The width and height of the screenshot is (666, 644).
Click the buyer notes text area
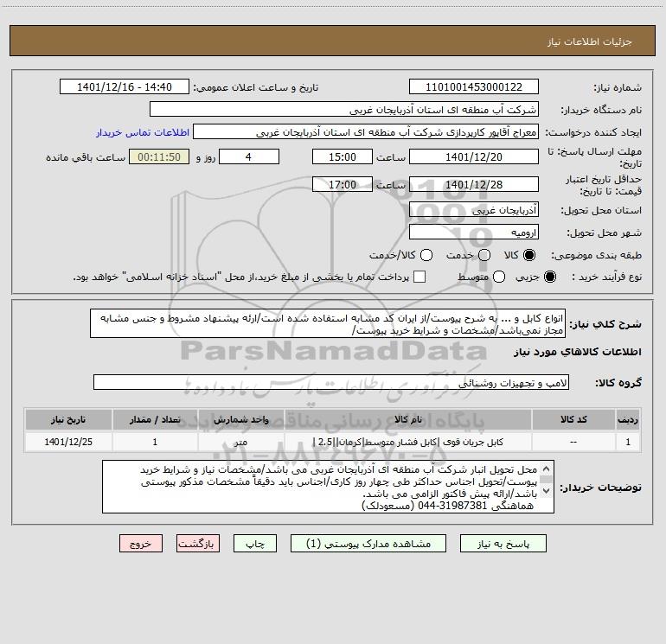point(328,487)
